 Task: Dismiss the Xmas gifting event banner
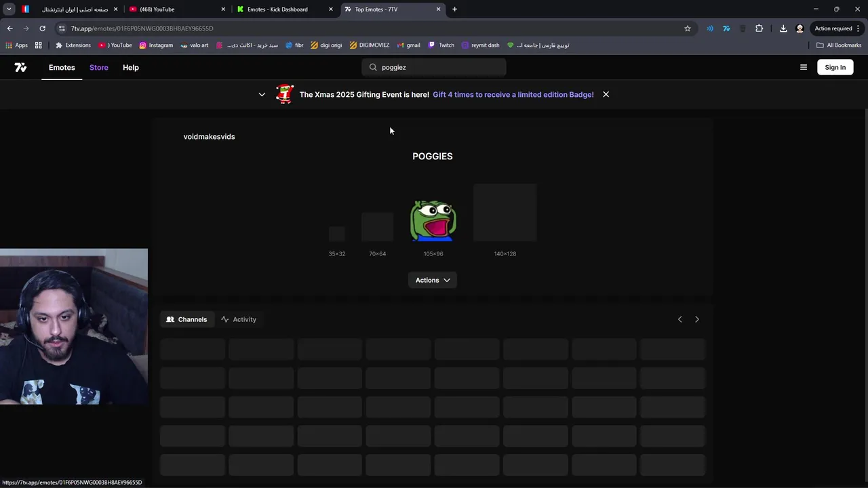606,94
